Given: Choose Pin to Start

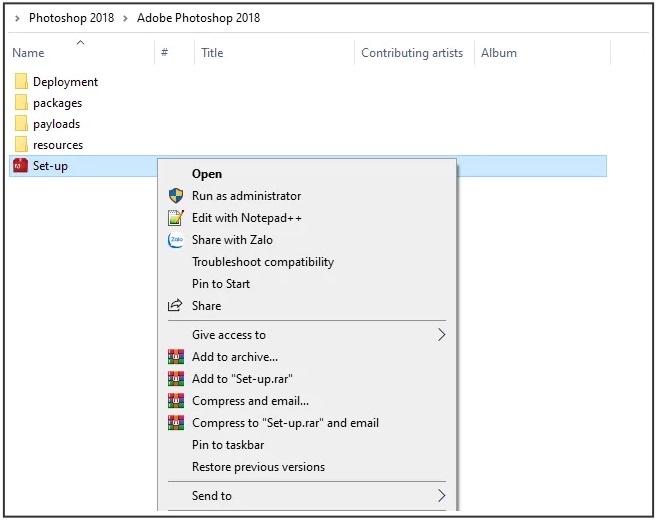Looking at the screenshot, I should tap(221, 284).
